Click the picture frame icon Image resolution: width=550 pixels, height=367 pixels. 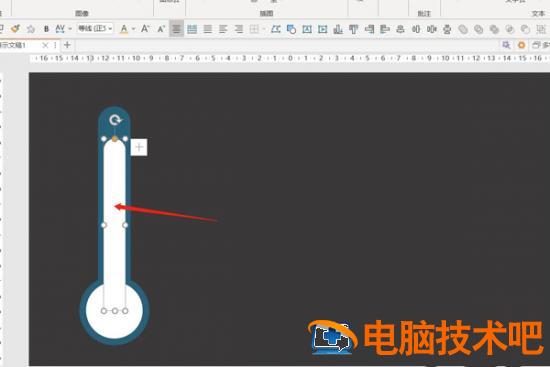click(307, 29)
